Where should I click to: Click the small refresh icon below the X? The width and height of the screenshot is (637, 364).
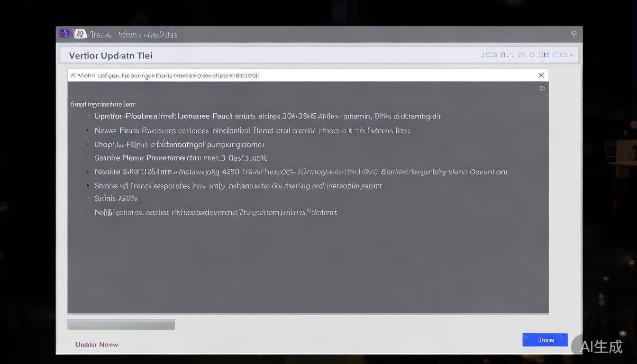542,88
